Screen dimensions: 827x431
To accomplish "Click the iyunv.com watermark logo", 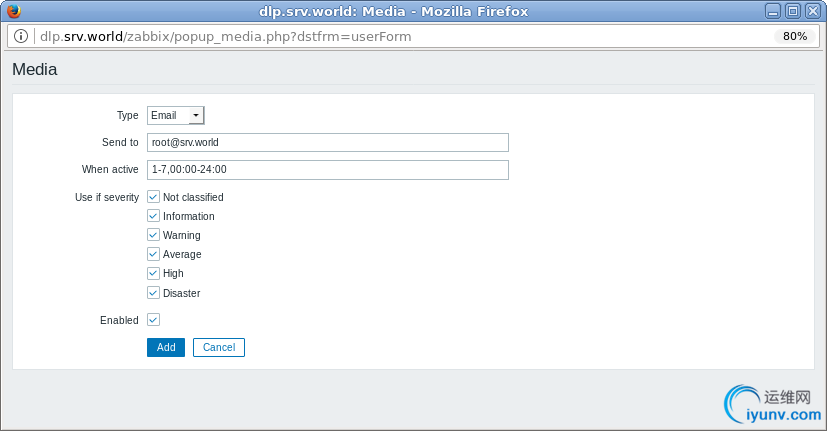I will (772, 402).
